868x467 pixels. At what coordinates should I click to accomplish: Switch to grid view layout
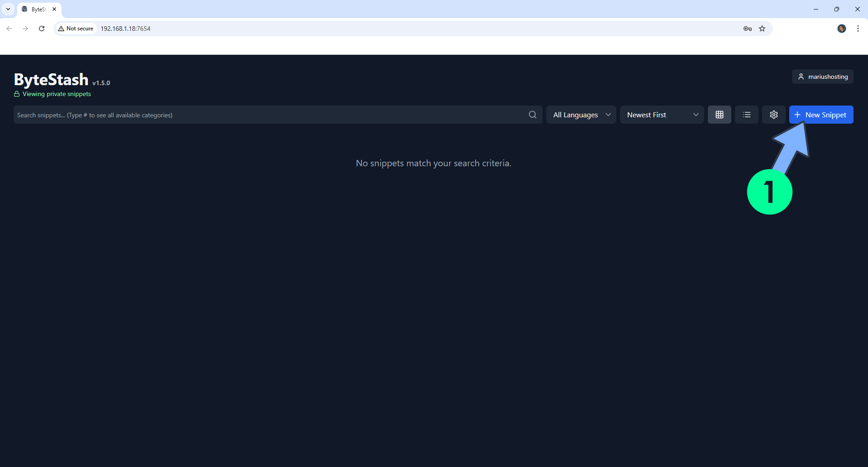point(719,115)
